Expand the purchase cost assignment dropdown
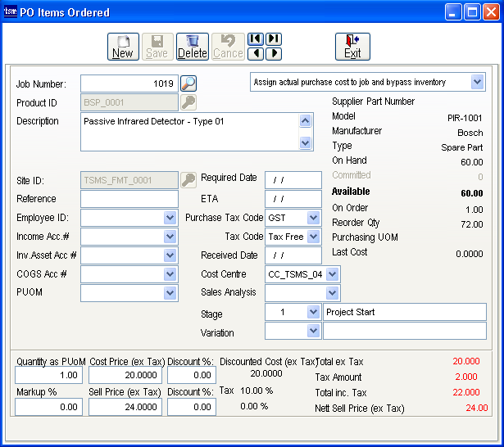The height and width of the screenshot is (447, 504). 478,82
